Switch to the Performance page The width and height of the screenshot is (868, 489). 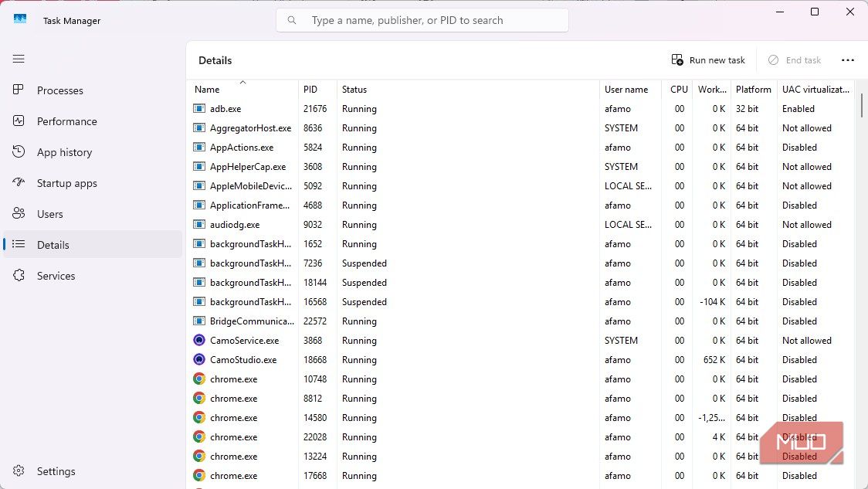pos(93,121)
